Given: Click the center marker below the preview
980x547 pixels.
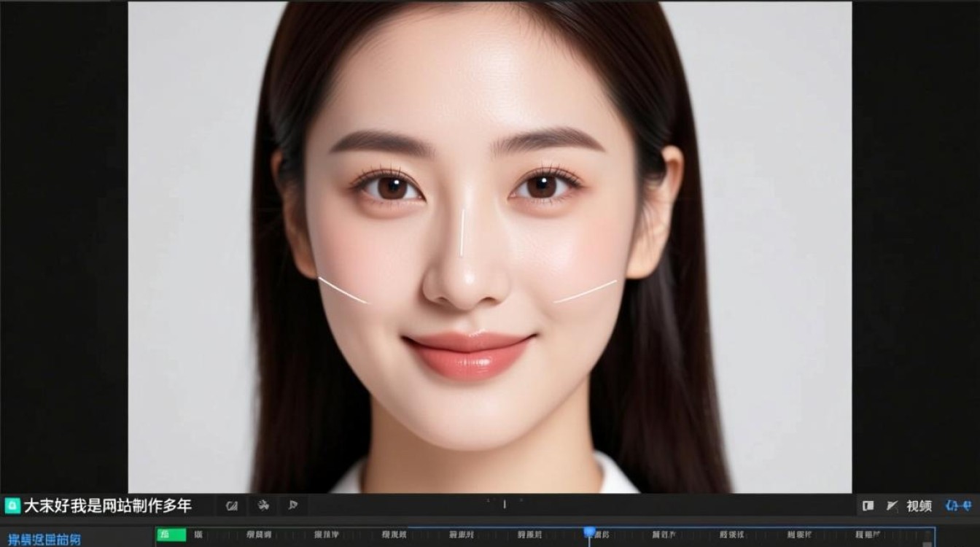Looking at the screenshot, I should point(504,503).
